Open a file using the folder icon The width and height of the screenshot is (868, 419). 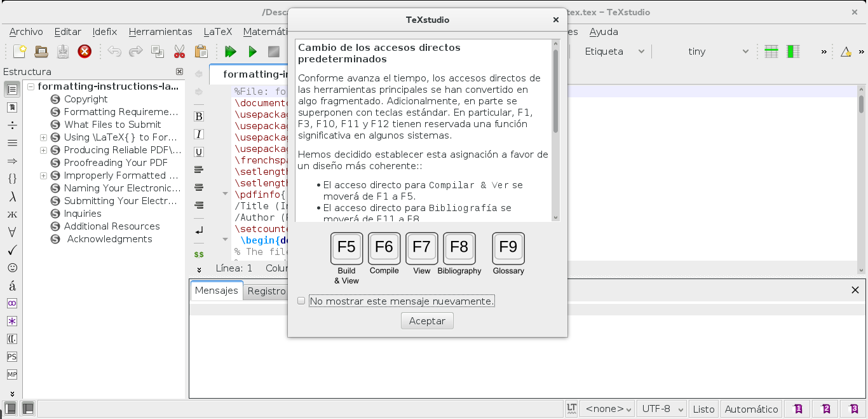coord(41,52)
